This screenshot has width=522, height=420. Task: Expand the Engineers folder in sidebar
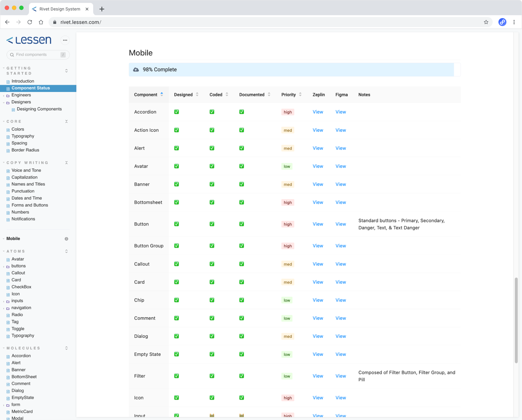[x=21, y=95]
